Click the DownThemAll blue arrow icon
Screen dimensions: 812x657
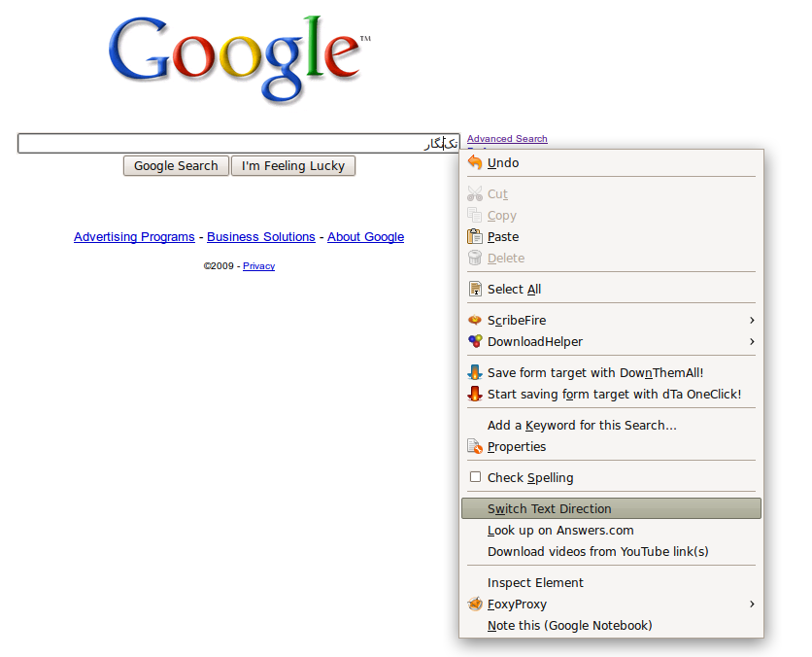(475, 372)
